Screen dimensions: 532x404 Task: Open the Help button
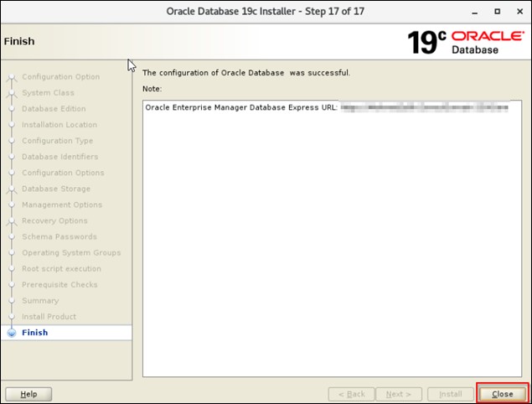tap(28, 394)
